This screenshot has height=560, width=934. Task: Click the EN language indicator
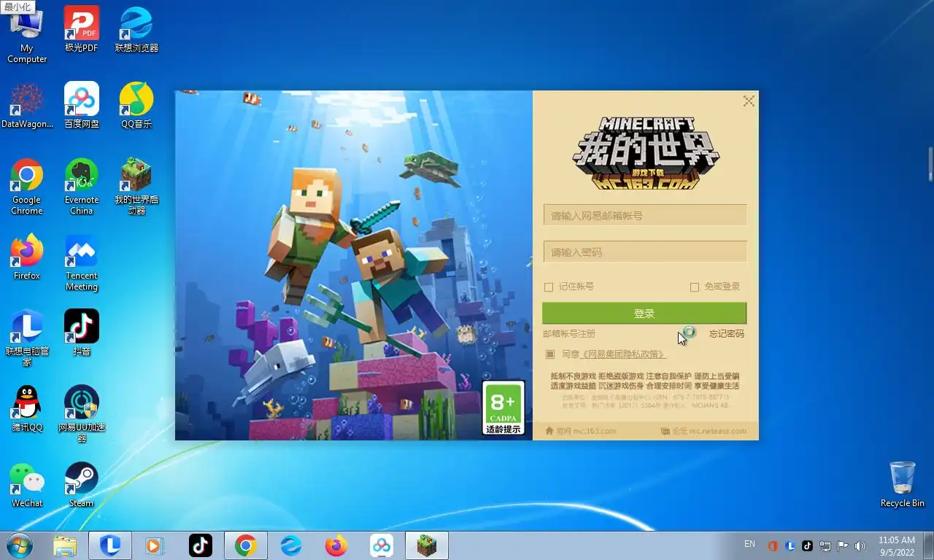coord(749,544)
